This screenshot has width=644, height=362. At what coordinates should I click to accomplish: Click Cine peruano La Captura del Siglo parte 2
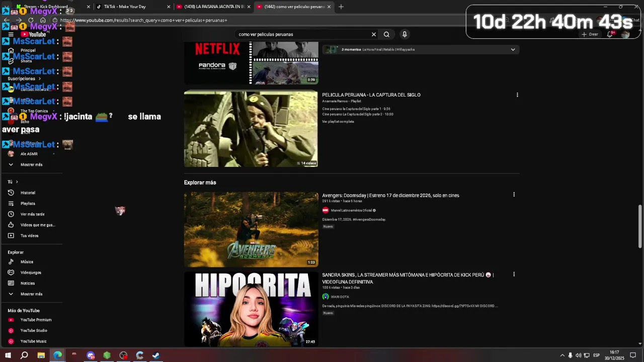[358, 114]
